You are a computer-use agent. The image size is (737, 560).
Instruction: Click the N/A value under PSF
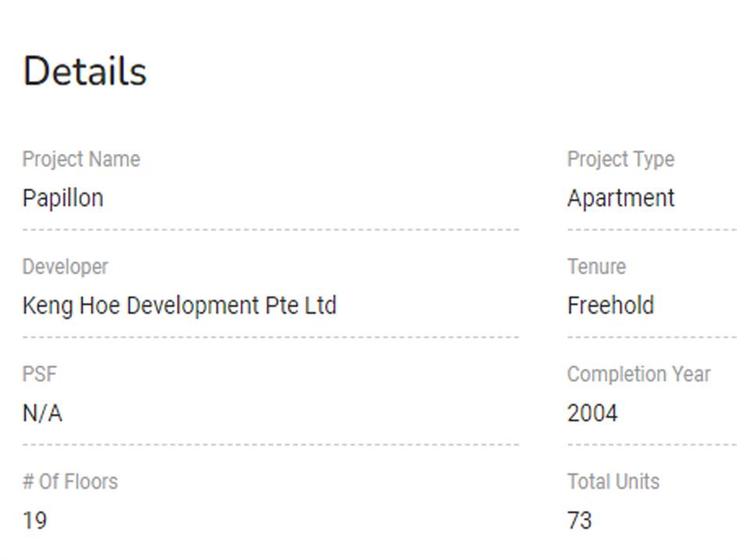42,413
